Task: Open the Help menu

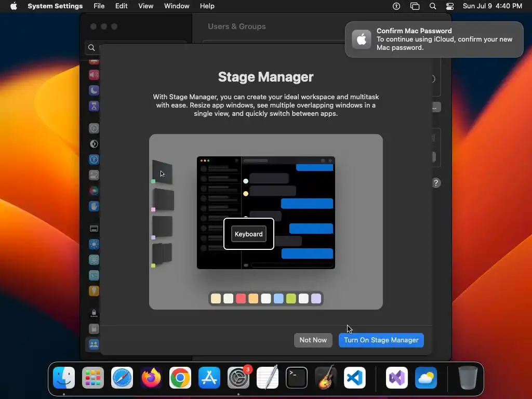Action: [207, 6]
